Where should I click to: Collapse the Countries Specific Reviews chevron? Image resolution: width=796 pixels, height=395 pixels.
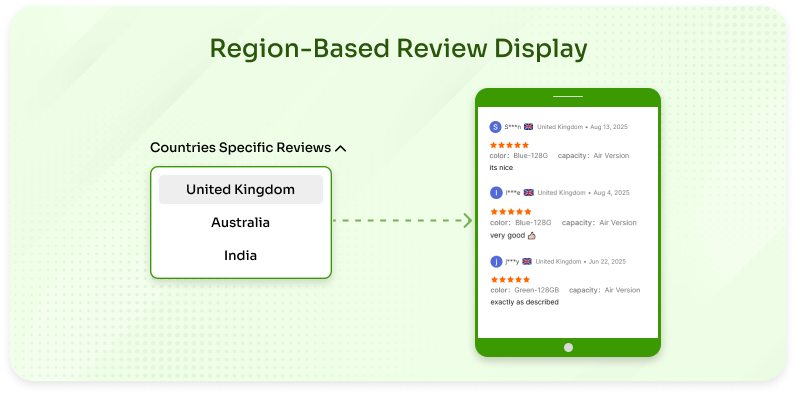click(x=341, y=149)
